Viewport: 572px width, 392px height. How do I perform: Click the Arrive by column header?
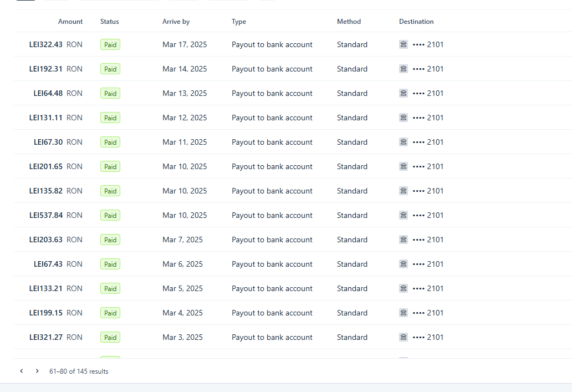point(176,22)
